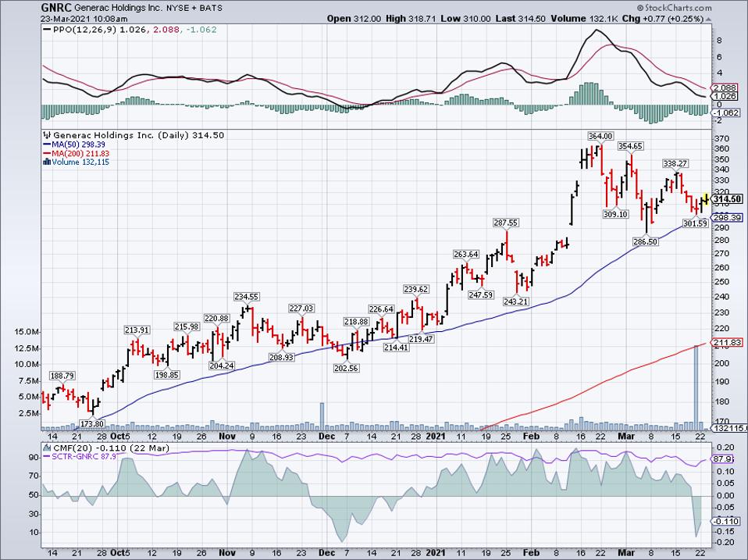Click the 286.50 swing low label
The image size is (748, 560).
tap(646, 242)
